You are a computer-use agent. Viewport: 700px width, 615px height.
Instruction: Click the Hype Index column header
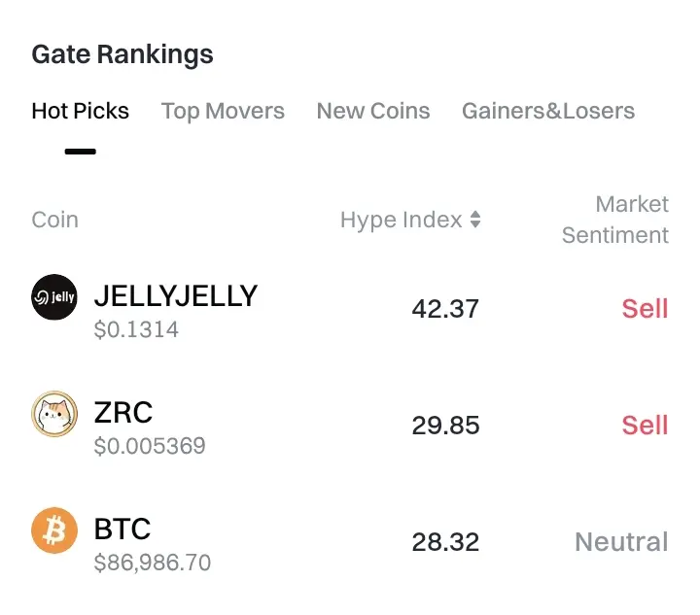(x=401, y=220)
